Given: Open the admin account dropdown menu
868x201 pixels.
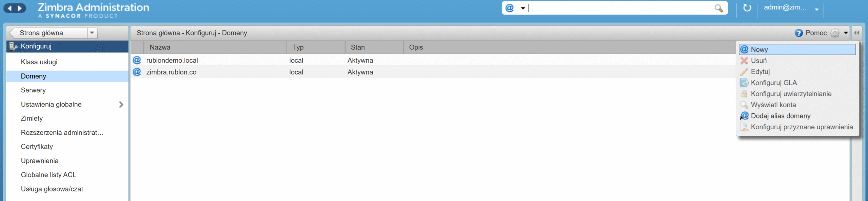Looking at the screenshot, I should coord(816,9).
